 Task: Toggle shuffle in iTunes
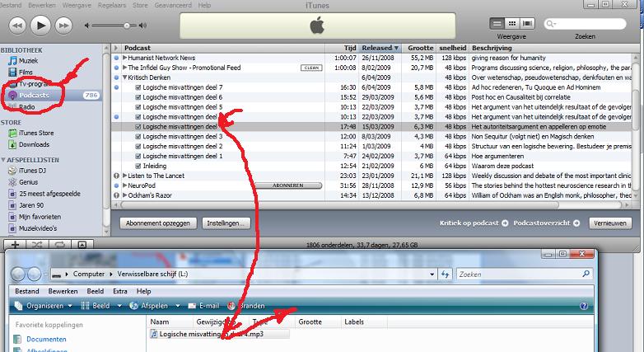pos(37,245)
